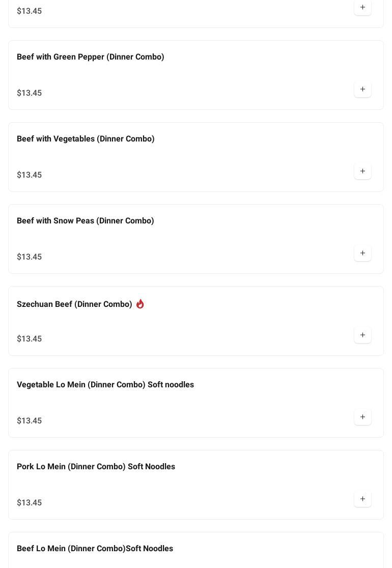Open Beef with Green Pepper item details
The height and width of the screenshot is (568, 392).
(91, 57)
